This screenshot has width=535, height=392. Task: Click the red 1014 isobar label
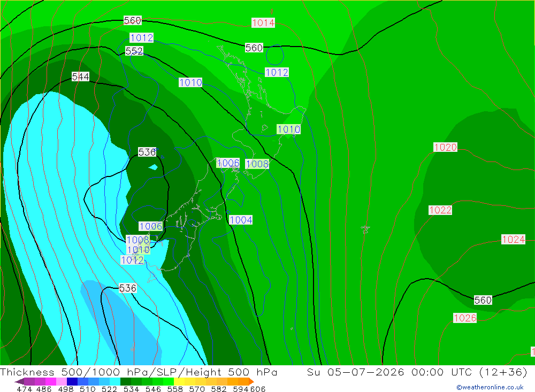pyautogui.click(x=263, y=23)
